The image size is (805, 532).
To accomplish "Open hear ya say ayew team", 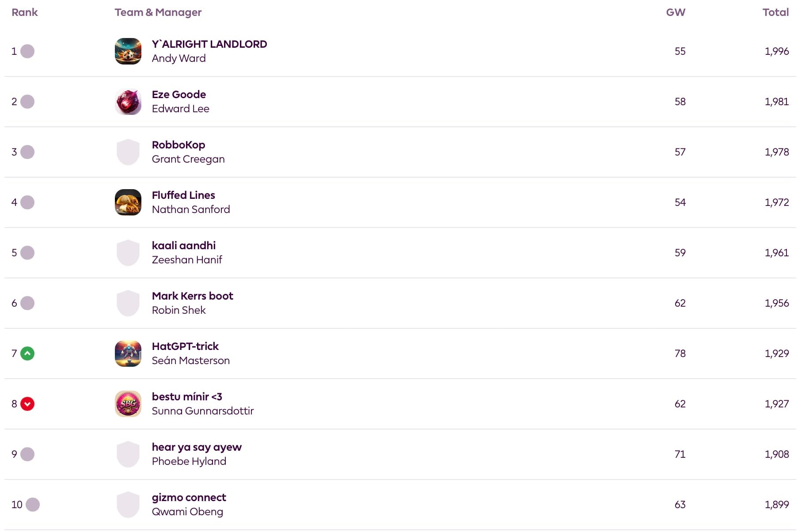I will 197,447.
